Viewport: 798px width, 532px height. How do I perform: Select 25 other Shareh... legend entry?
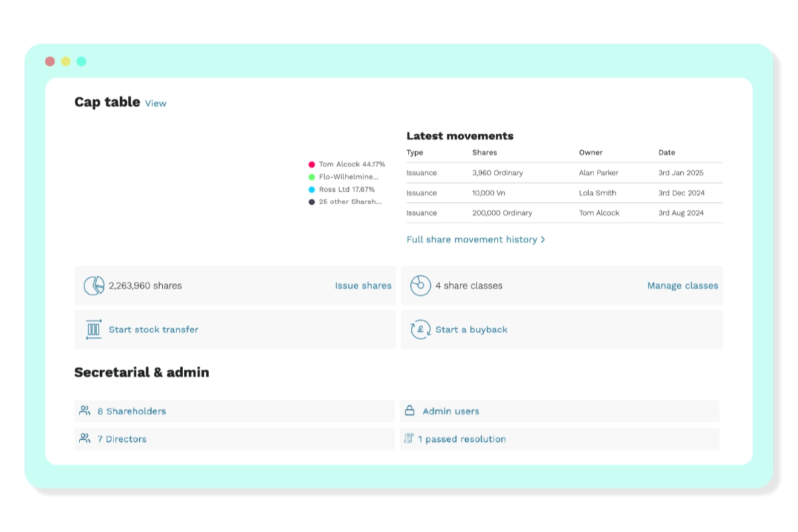click(x=350, y=201)
